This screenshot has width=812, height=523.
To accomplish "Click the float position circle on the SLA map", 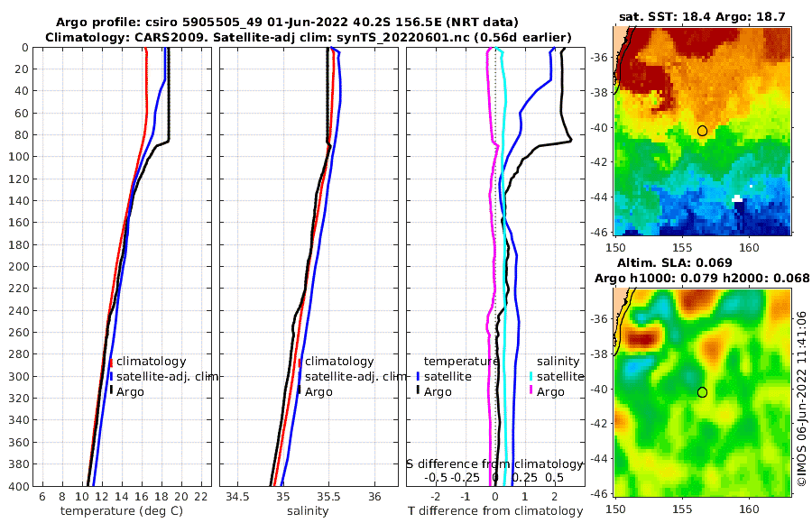I will pyautogui.click(x=702, y=392).
